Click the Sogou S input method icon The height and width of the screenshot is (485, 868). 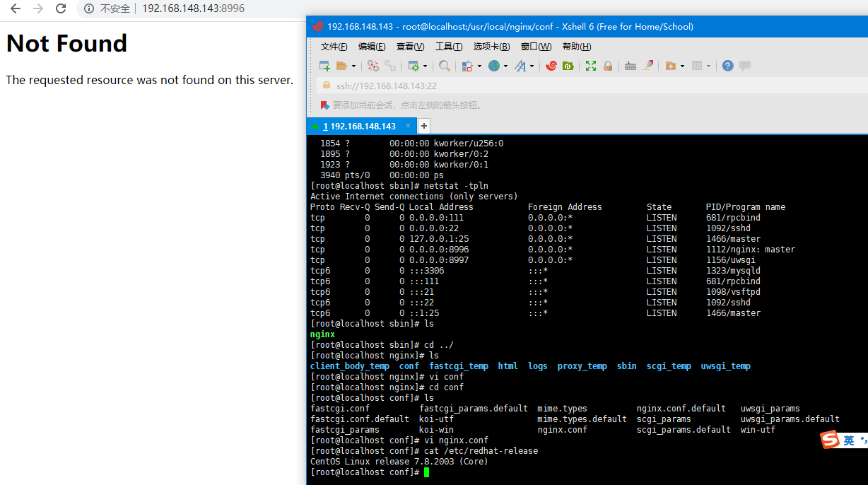tap(830, 440)
